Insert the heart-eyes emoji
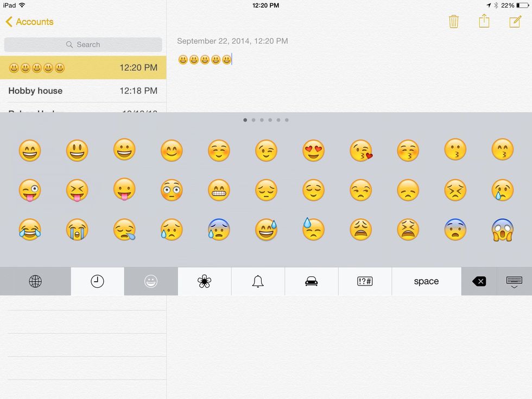 [x=313, y=150]
